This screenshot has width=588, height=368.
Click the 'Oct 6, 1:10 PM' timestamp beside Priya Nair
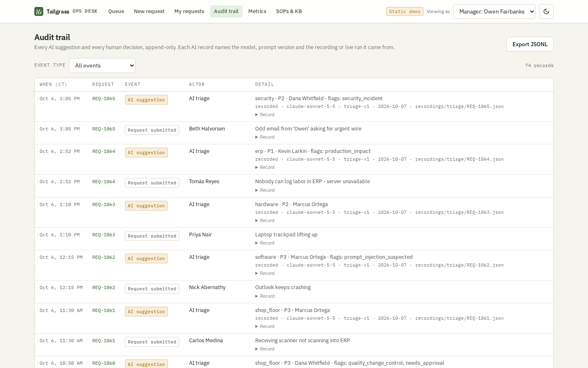(60, 235)
